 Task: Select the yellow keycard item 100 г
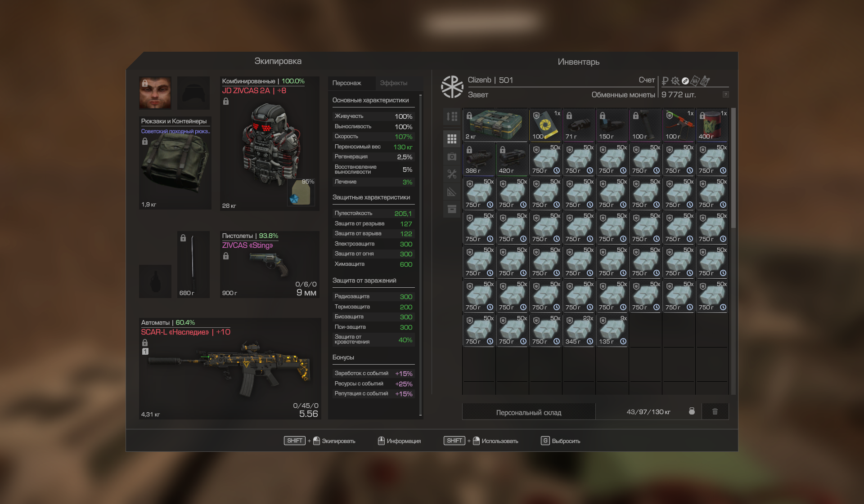(x=545, y=125)
